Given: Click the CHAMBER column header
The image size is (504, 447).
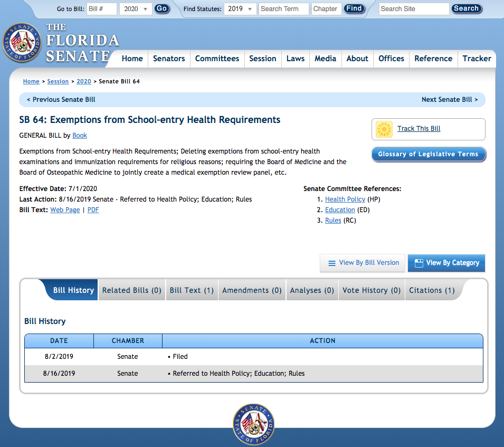Looking at the screenshot, I should [x=128, y=341].
